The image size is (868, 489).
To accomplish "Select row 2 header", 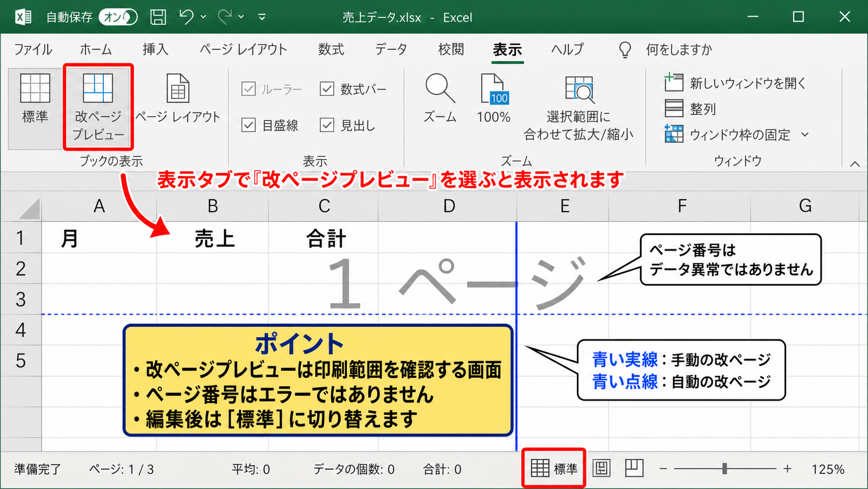I will point(21,269).
